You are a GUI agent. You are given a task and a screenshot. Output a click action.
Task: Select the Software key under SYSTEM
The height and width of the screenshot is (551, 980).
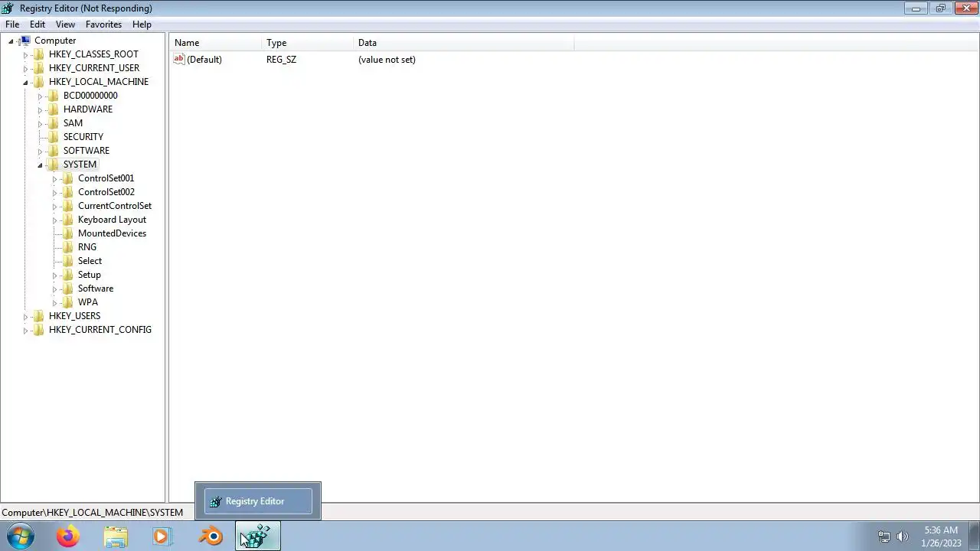[96, 289]
